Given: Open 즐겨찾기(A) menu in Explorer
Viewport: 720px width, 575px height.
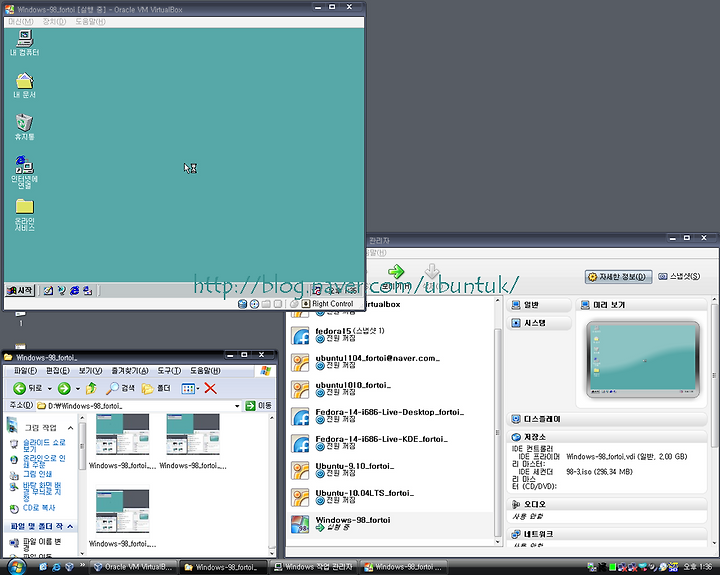Looking at the screenshot, I should (130, 371).
